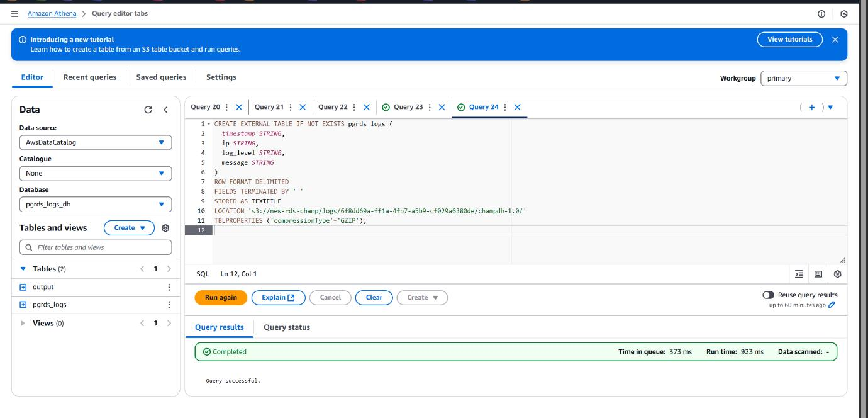This screenshot has height=418, width=868.
Task: Click the Run again button
Action: coord(221,298)
